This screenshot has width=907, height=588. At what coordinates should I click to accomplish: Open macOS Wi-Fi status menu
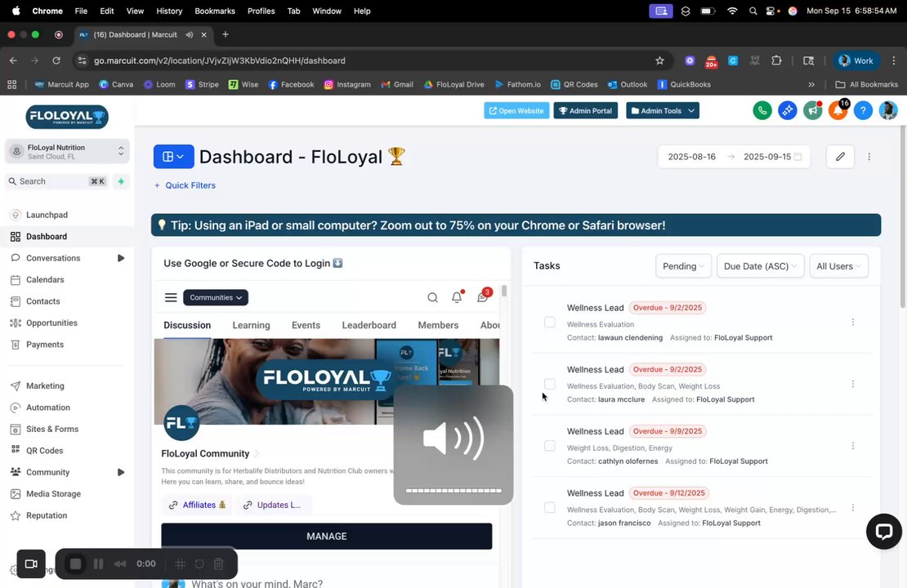pyautogui.click(x=732, y=11)
